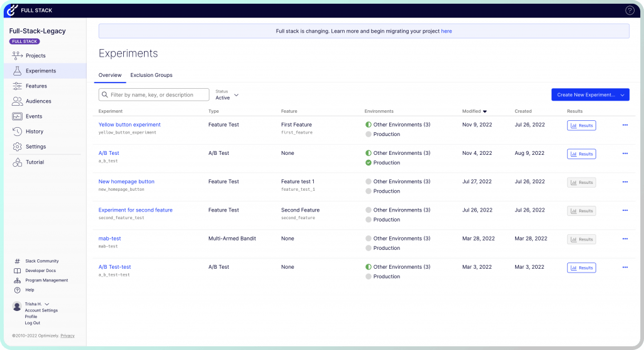
Task: Open the Audiences people icon
Action: pos(18,101)
